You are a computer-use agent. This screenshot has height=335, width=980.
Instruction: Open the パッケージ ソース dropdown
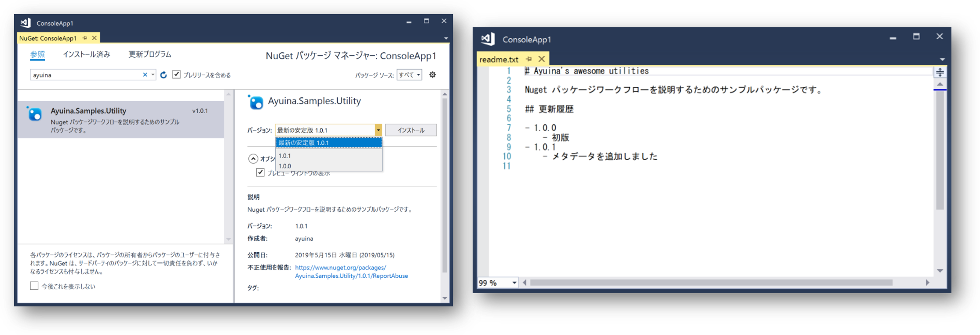pyautogui.click(x=409, y=75)
